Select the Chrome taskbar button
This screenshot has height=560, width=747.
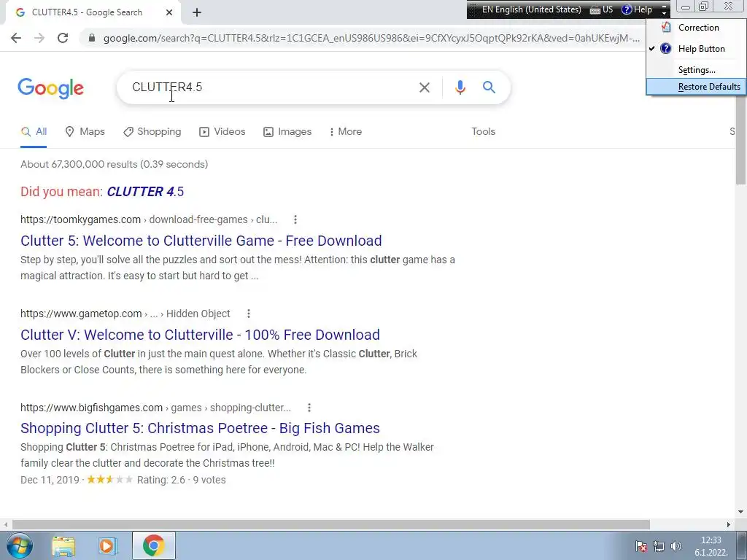click(x=153, y=545)
